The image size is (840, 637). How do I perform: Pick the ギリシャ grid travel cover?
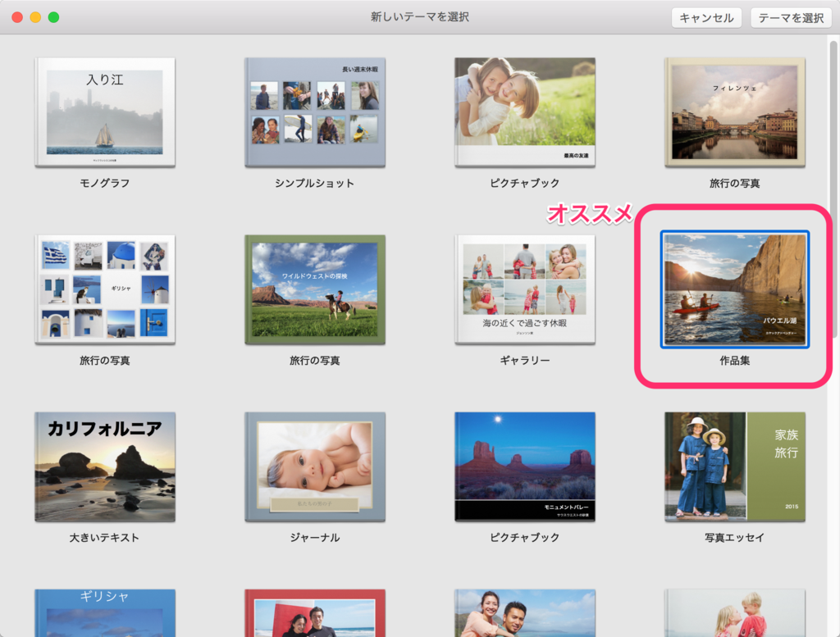[x=105, y=289]
